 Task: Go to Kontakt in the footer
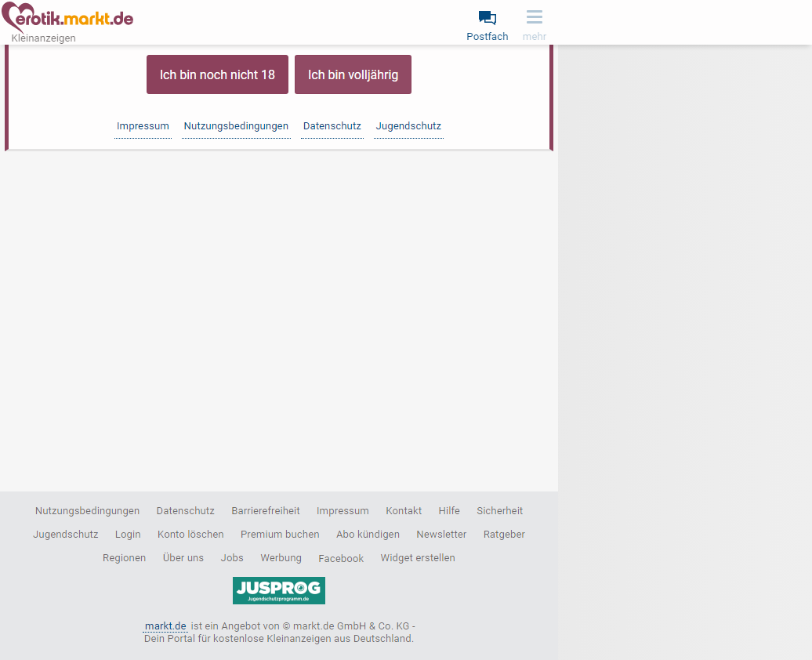click(x=404, y=511)
